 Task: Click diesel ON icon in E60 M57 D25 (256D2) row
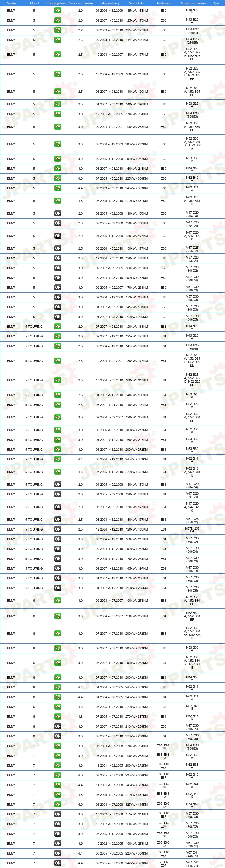point(58,248)
